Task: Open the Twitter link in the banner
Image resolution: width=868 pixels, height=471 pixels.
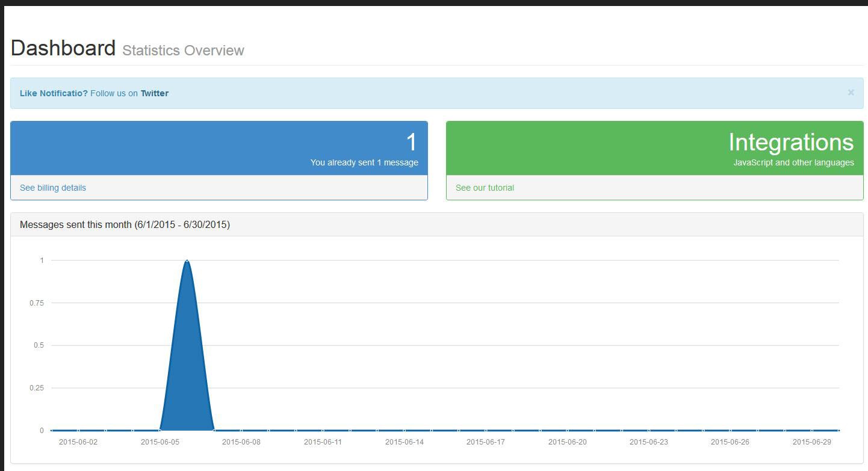Action: pyautogui.click(x=155, y=93)
